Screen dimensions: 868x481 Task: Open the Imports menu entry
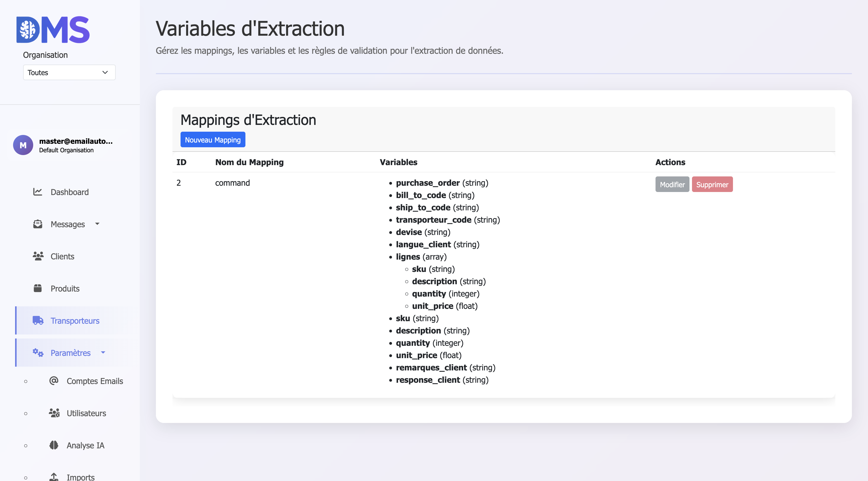tap(80, 477)
